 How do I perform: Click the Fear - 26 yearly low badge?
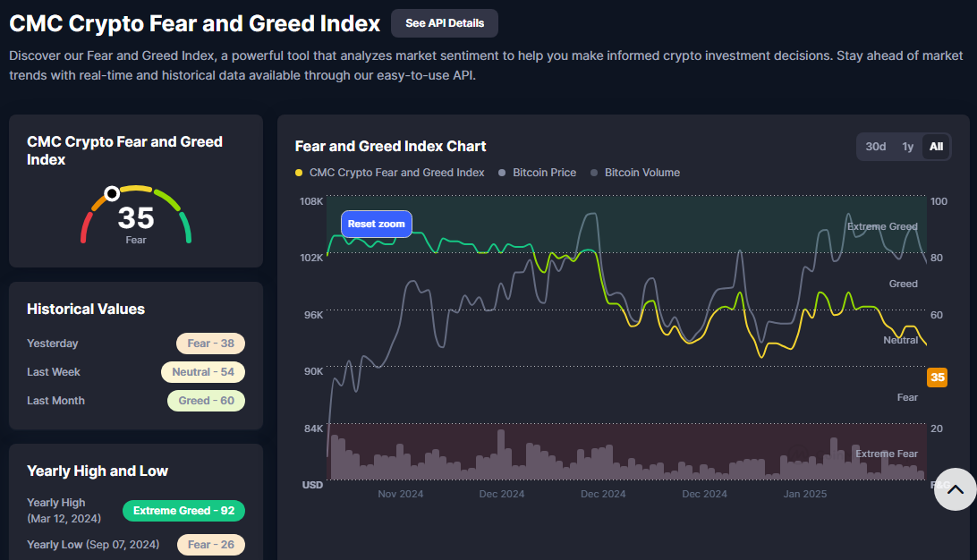tap(210, 544)
